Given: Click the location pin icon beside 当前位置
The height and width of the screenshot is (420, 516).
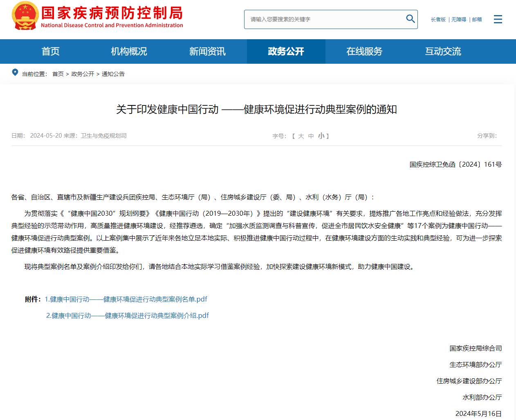Looking at the screenshot, I should coord(15,72).
